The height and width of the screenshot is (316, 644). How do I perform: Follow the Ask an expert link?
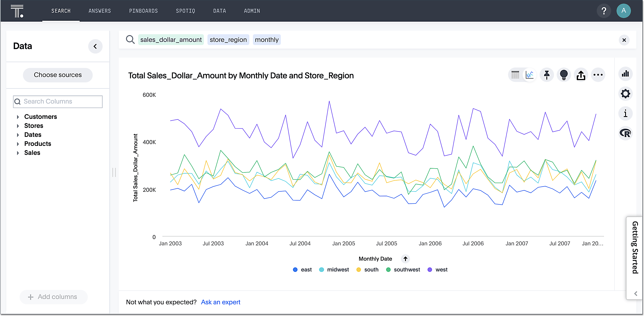click(220, 302)
